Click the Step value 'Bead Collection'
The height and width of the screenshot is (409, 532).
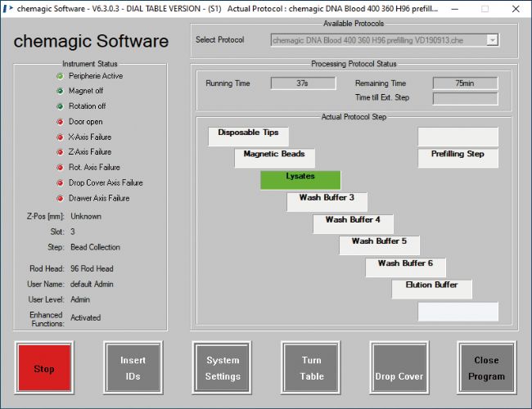click(95, 247)
